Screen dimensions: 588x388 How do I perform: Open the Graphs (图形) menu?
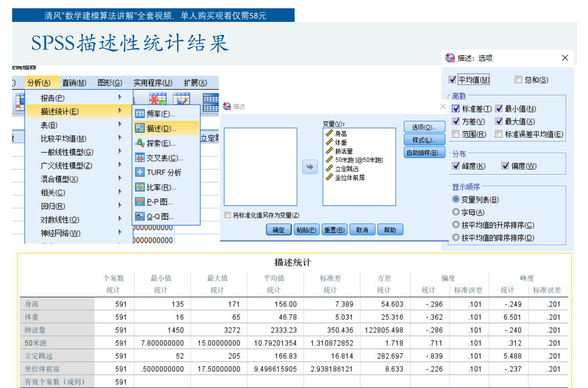pyautogui.click(x=110, y=83)
